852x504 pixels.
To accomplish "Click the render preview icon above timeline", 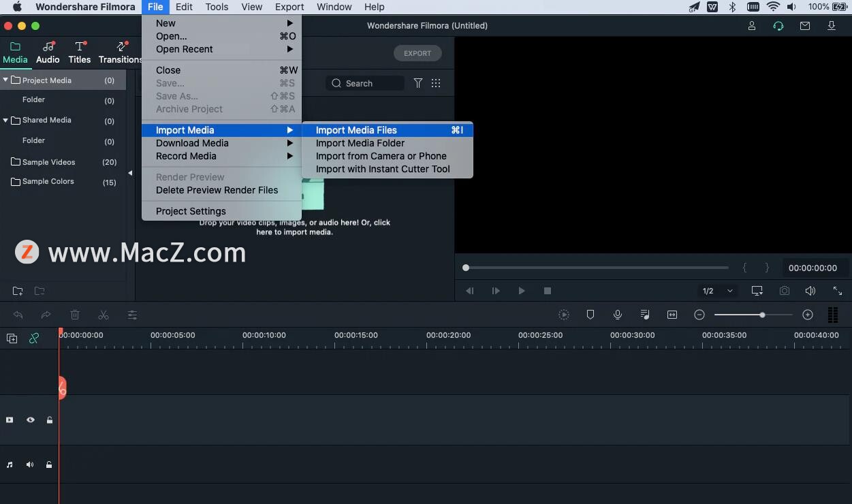I will coord(564,315).
